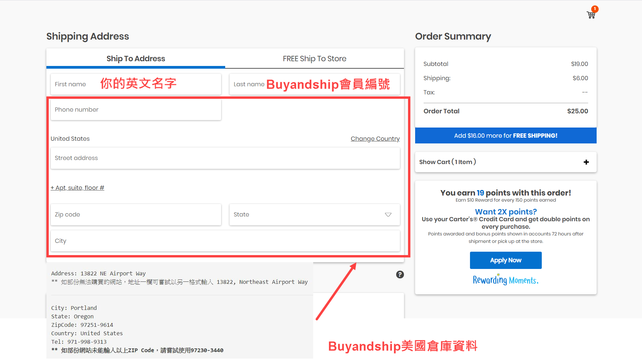Click the First name input field
The image size is (642, 364).
136,84
